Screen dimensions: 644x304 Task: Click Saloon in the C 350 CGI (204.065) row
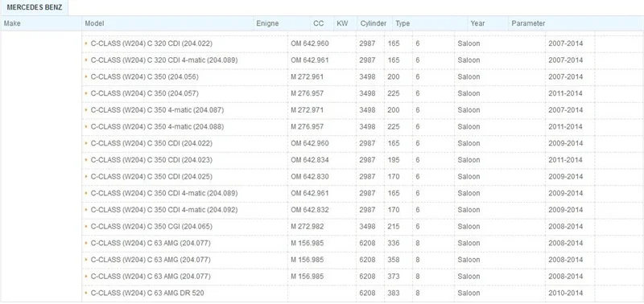[469, 227]
